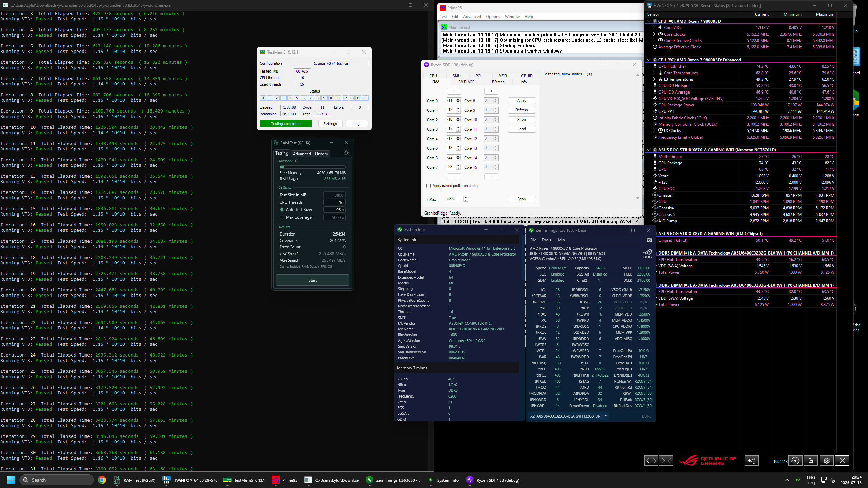Click CPU Threads input in RAM Test
The width and height of the screenshot is (868, 488).
(x=334, y=202)
